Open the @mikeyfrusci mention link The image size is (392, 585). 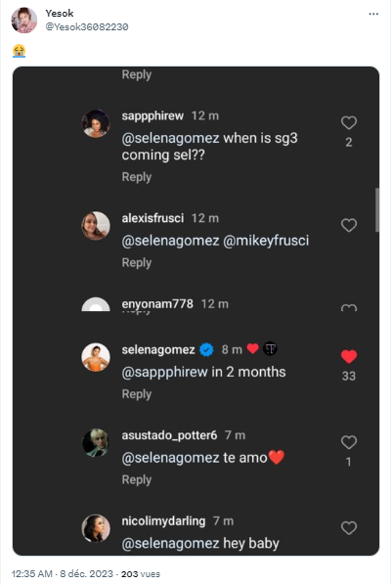click(266, 241)
